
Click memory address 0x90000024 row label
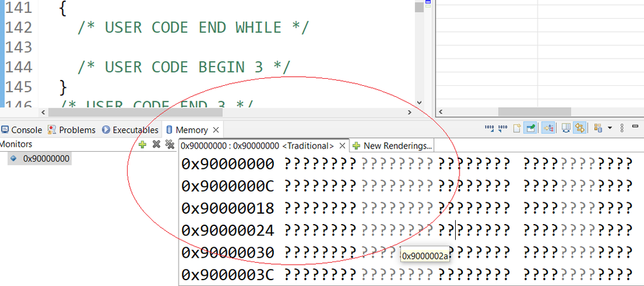click(228, 230)
